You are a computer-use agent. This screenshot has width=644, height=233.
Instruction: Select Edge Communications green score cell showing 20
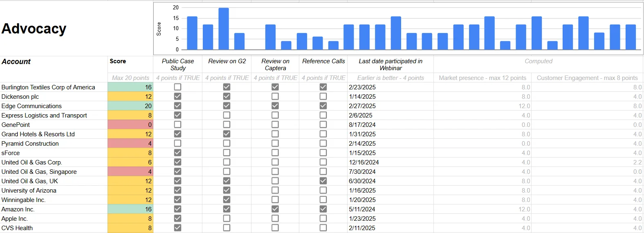tap(130, 106)
